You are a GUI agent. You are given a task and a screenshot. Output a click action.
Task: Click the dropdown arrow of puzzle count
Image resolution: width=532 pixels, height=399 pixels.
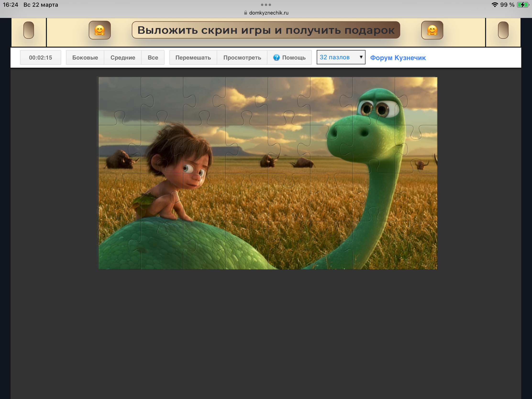click(361, 57)
